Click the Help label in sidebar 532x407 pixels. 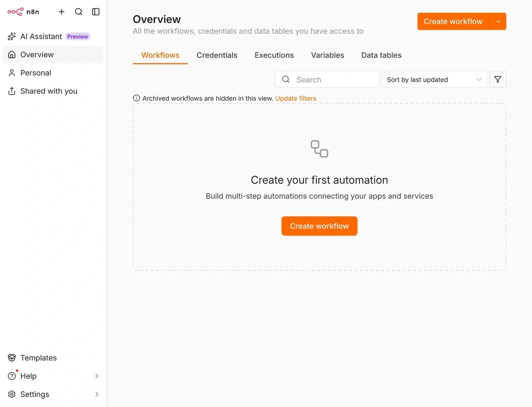point(28,376)
